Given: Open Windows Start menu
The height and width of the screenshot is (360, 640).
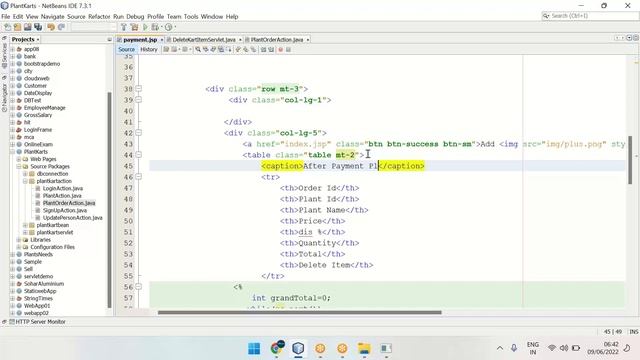Looking at the screenshot, I should point(254,348).
